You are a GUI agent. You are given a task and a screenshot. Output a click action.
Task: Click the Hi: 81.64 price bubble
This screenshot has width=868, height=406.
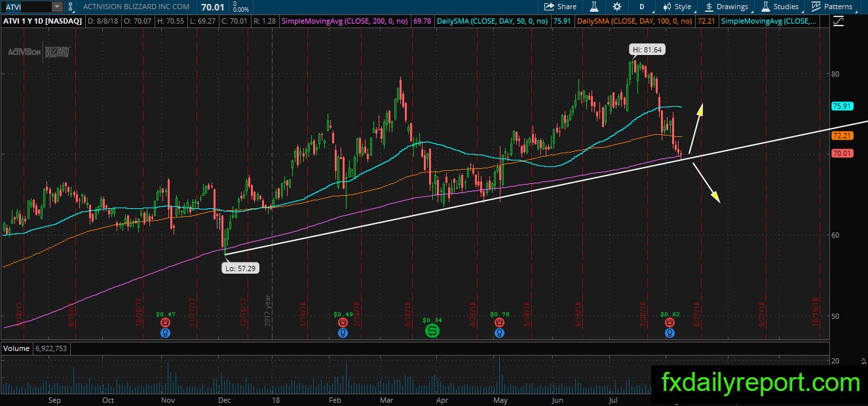pos(648,49)
